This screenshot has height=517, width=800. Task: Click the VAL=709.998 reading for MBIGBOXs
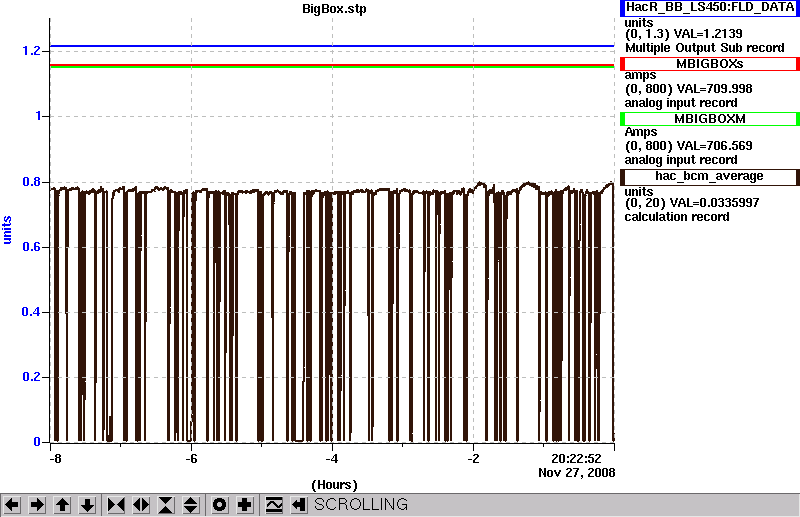click(x=713, y=89)
